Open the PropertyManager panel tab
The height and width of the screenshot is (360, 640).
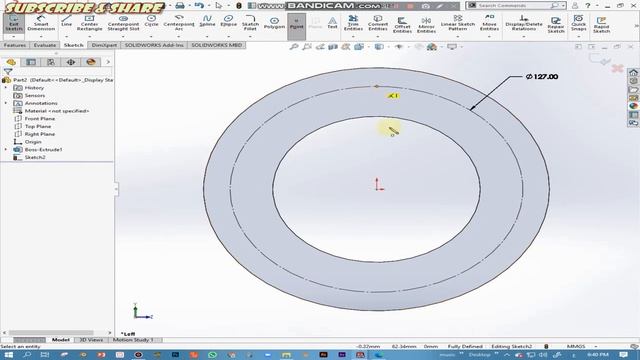(x=31, y=62)
